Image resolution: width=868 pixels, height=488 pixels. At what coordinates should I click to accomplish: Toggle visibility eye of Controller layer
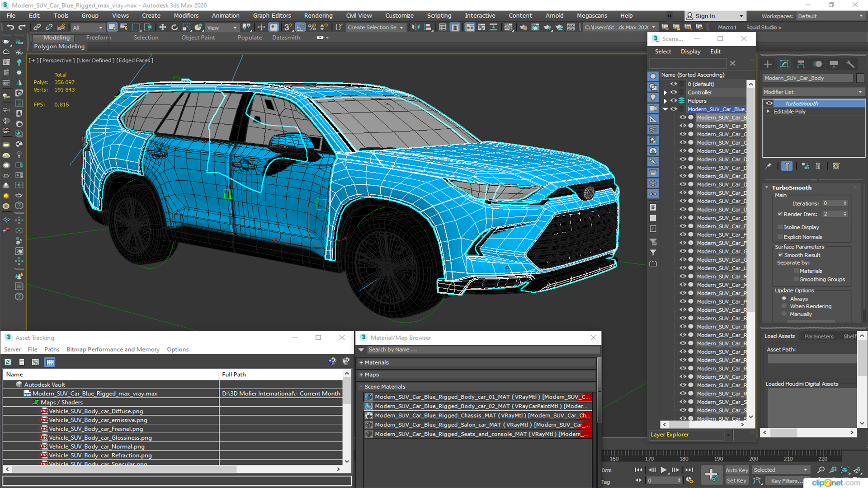[674, 92]
